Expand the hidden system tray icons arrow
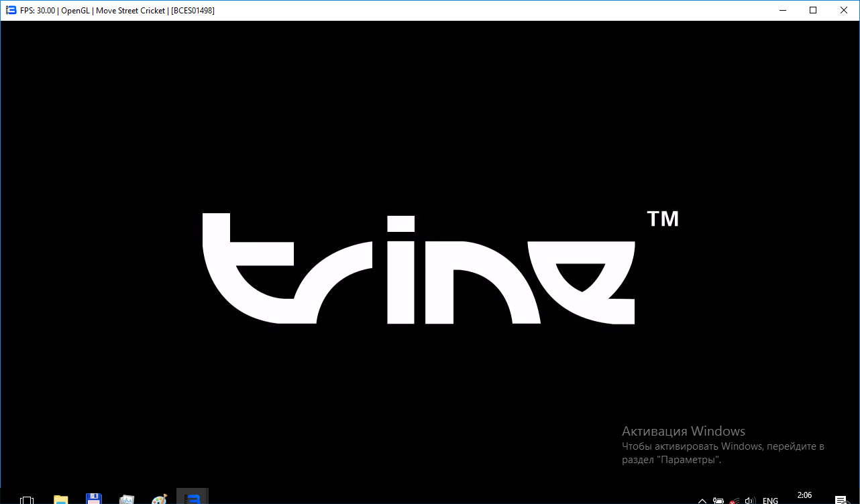Image resolution: width=860 pixels, height=504 pixels. point(702,500)
